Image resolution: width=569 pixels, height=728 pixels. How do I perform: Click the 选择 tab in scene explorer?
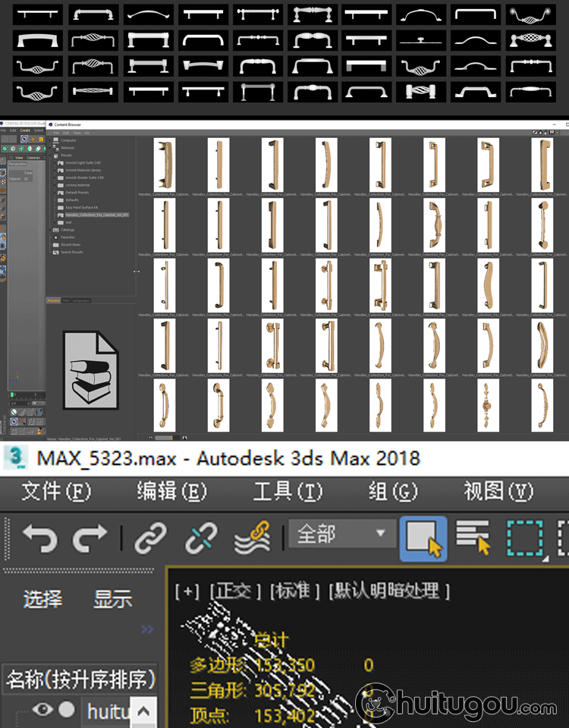(42, 599)
